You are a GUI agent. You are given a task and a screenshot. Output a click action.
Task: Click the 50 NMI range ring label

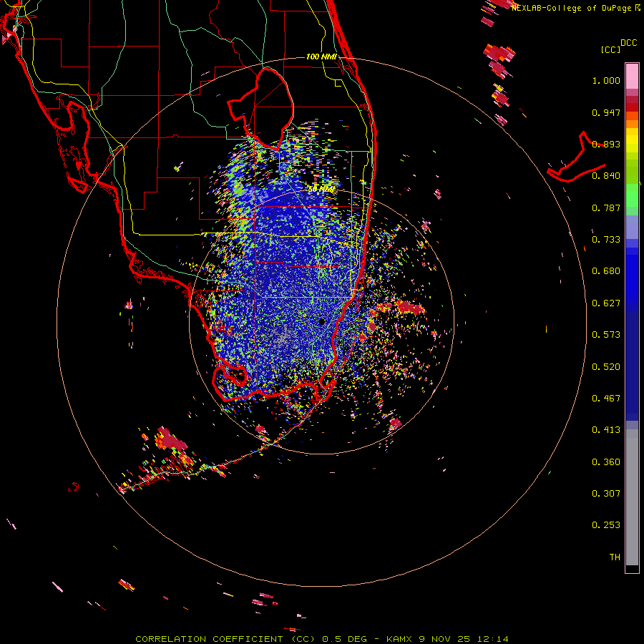[321, 190]
